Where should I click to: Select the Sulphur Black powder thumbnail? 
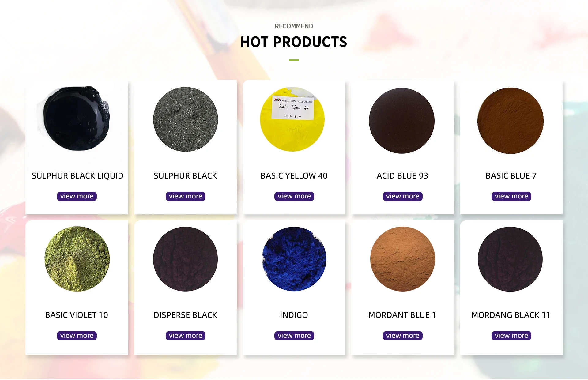point(186,119)
